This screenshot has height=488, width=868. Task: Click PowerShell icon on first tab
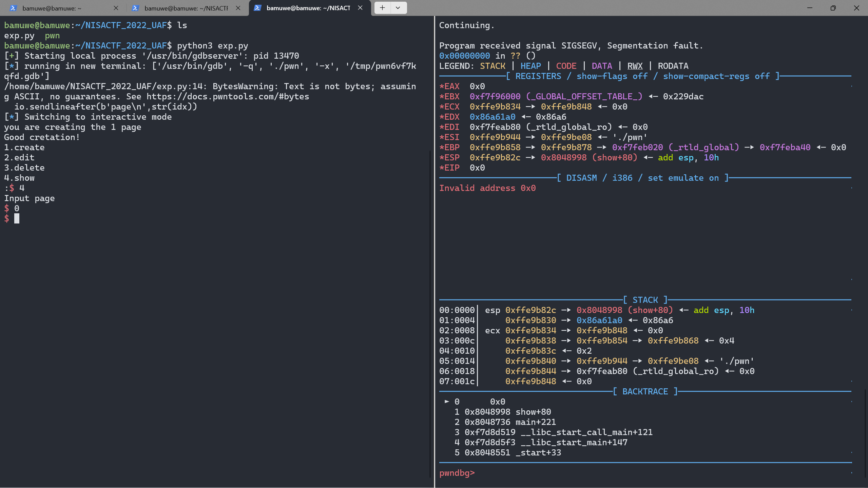coord(13,8)
